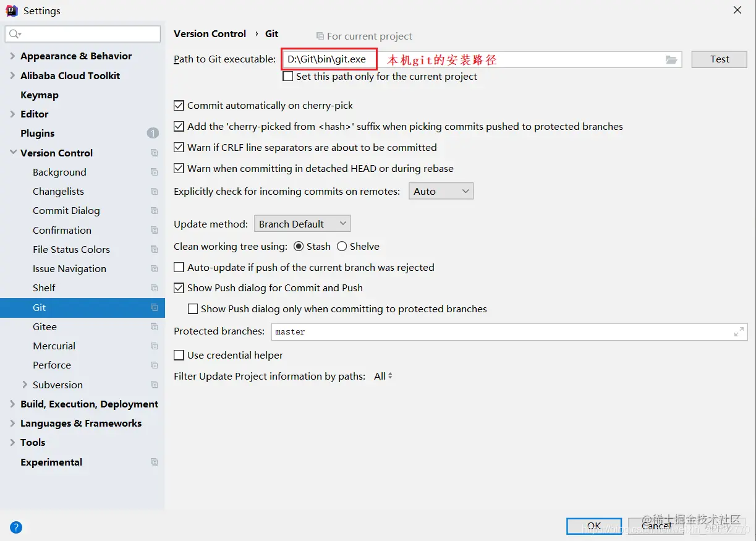Click the project-level icon beside File Status Colors
The image size is (756, 541).
(154, 249)
